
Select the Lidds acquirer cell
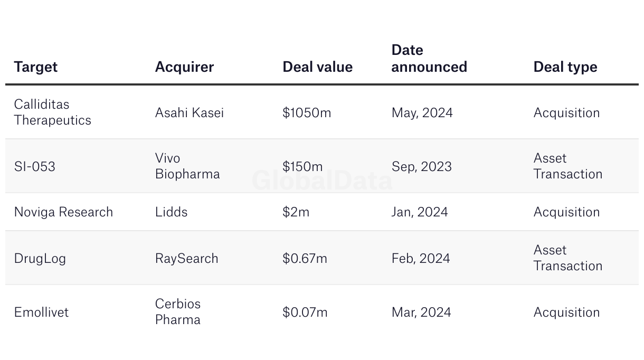click(x=171, y=212)
